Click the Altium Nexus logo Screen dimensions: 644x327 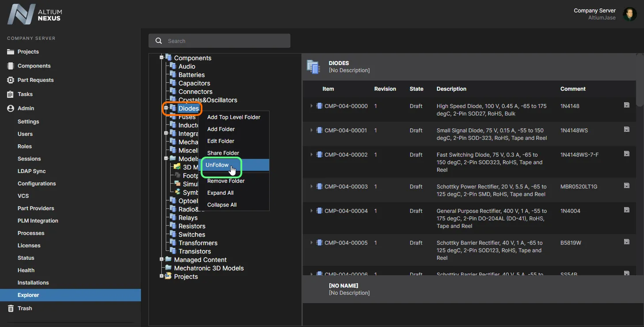(34, 15)
